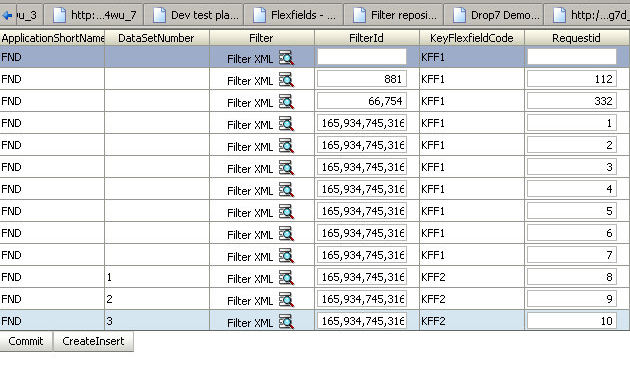
Task: Open the http:/...g7d_ tab
Action: [587, 15]
